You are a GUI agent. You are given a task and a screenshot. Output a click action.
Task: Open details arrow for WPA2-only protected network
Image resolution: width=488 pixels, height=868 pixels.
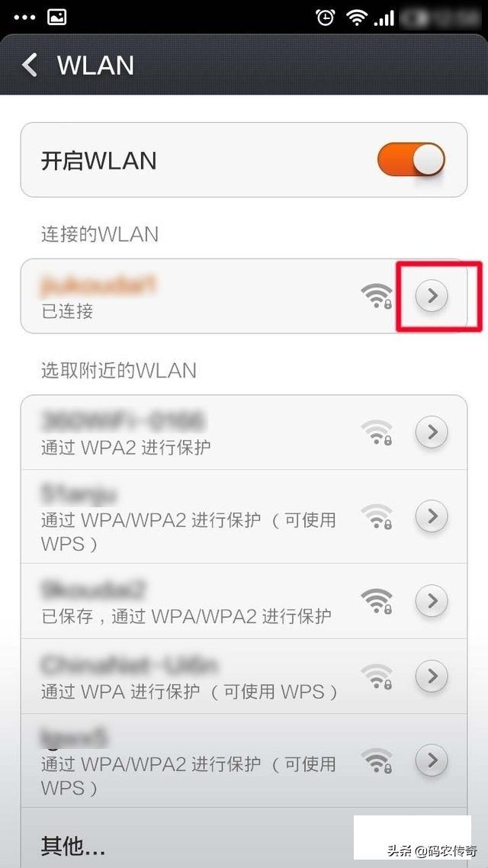[x=431, y=432]
